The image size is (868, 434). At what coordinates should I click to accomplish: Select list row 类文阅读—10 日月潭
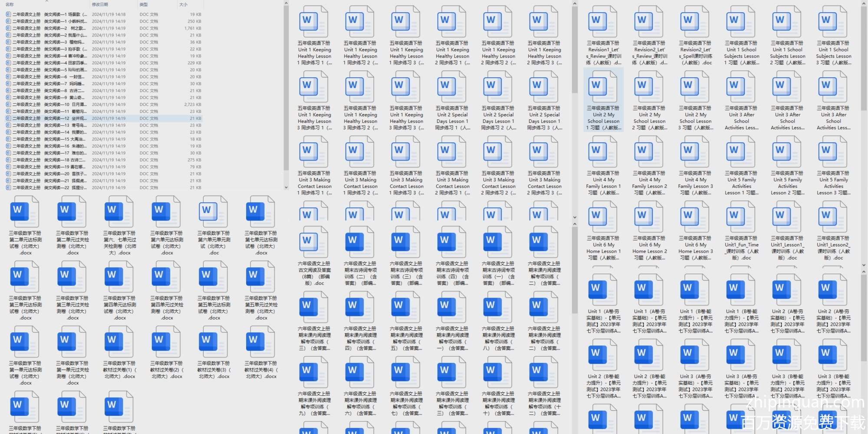(103, 104)
